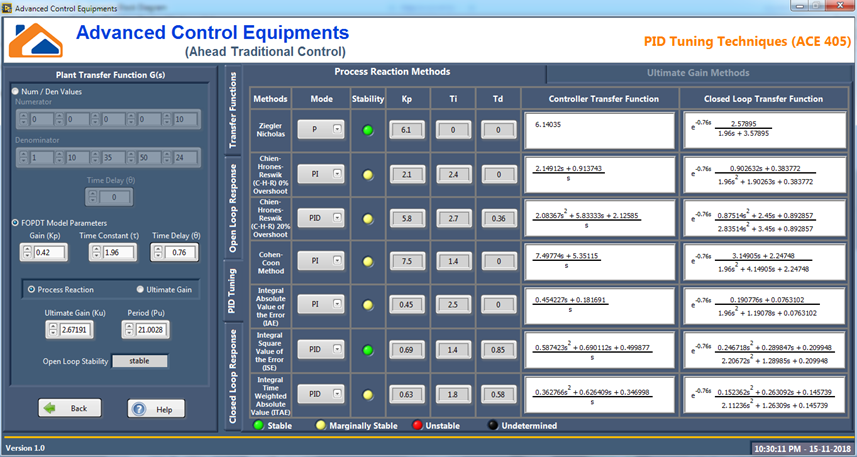Click the Ziegler Nicholas green stability LED

(368, 131)
